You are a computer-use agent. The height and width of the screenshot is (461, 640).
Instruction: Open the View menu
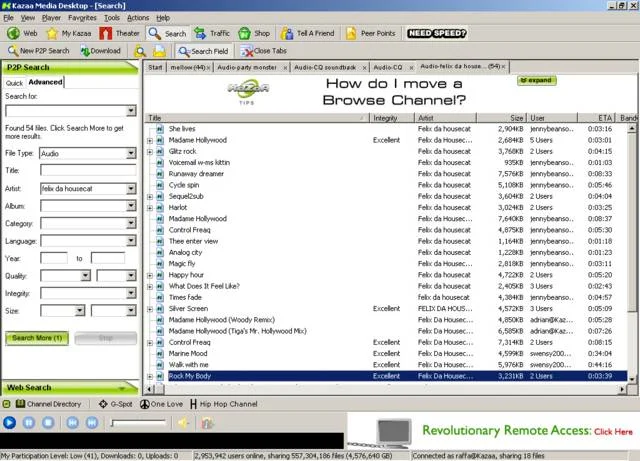[x=28, y=18]
